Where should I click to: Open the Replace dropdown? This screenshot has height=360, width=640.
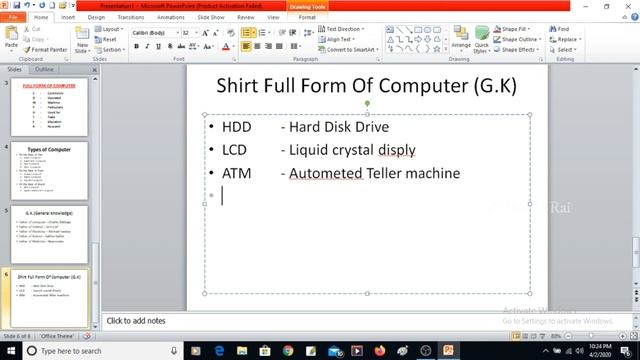pyautogui.click(x=565, y=39)
